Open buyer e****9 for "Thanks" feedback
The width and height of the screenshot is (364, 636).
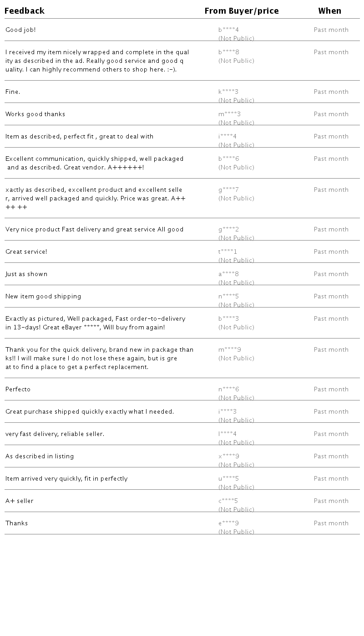[228, 523]
